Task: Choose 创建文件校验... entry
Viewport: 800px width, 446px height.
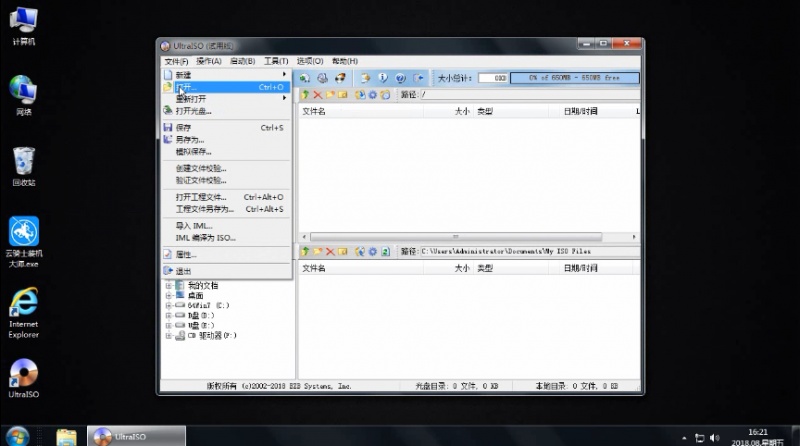Action: coord(226,168)
